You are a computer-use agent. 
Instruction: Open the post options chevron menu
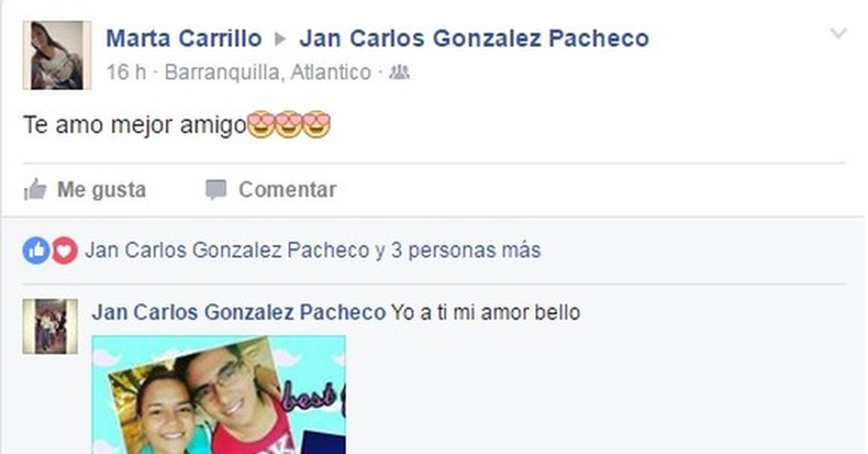coord(838,34)
